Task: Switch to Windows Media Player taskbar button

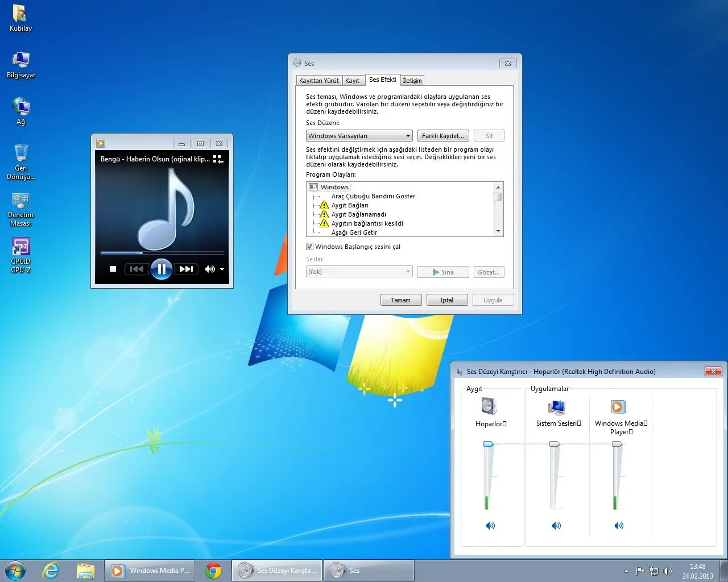Action: coord(150,571)
